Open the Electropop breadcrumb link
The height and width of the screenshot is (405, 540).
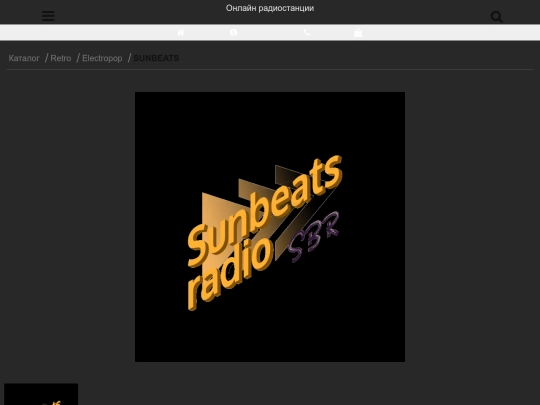pyautogui.click(x=102, y=58)
